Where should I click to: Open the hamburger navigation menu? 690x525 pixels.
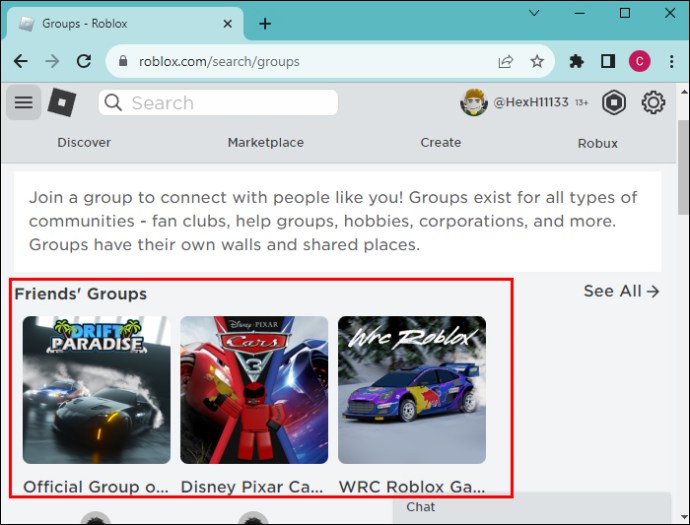pos(24,103)
